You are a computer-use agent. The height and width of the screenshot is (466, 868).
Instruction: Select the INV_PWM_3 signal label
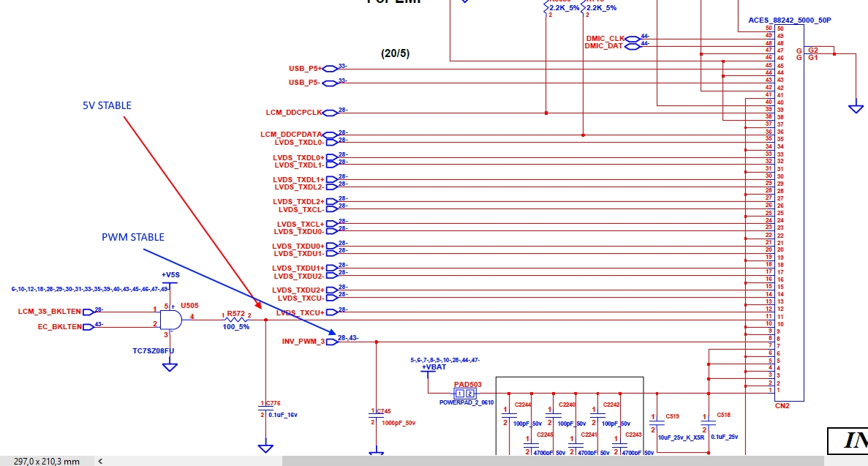pos(303,342)
